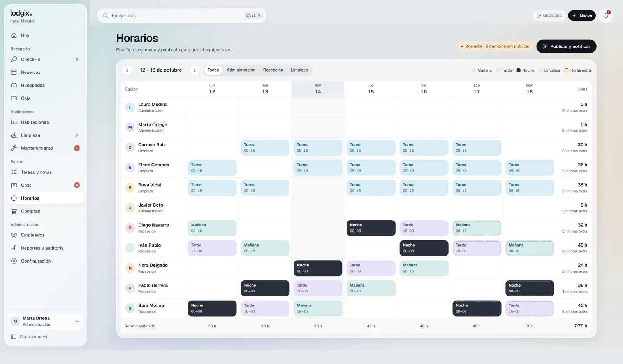Viewport: 623px width, 364px height.
Task: Open the Reportes y auditoría chart icon
Action: click(x=14, y=248)
